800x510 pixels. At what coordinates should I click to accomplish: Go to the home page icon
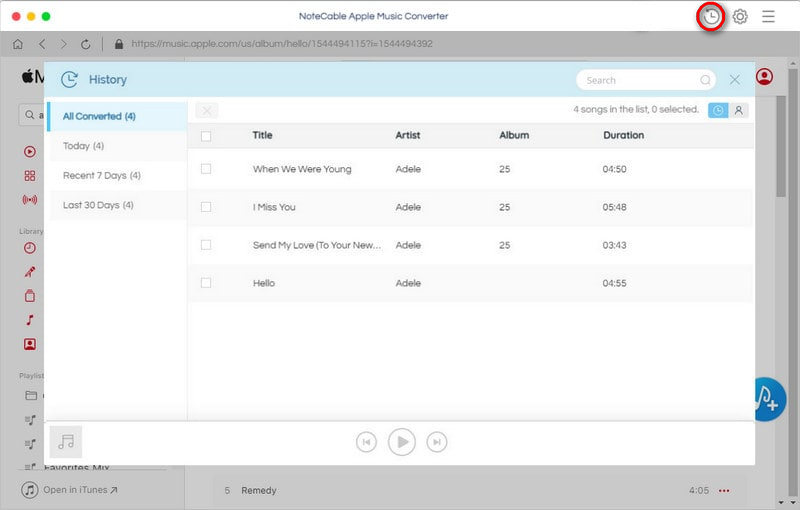tap(18, 44)
